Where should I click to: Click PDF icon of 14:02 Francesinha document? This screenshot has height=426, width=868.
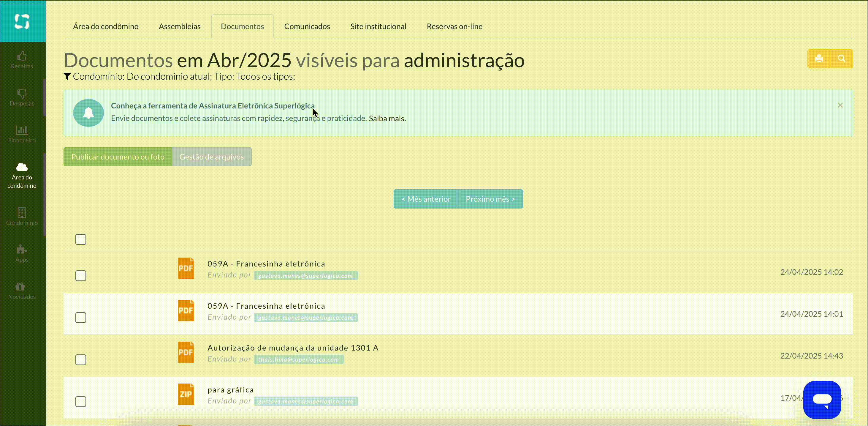click(186, 269)
